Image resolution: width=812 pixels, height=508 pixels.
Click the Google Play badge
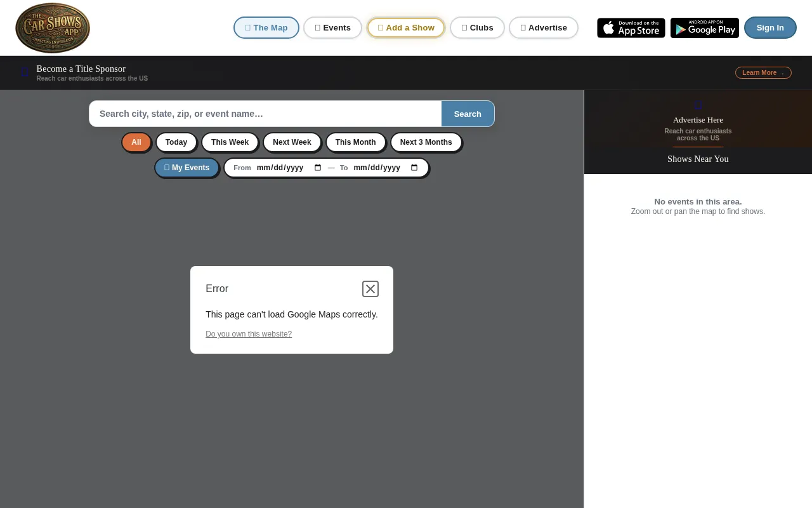[705, 28]
